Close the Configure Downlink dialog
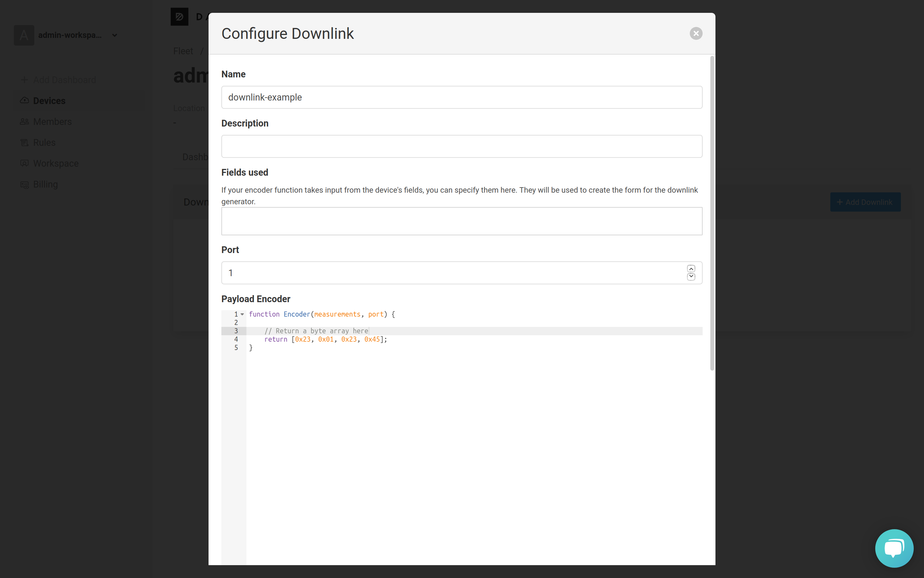The height and width of the screenshot is (578, 924). click(696, 34)
